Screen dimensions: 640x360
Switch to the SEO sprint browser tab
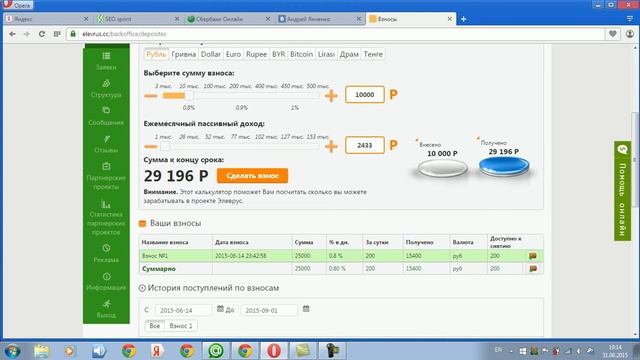(x=137, y=19)
